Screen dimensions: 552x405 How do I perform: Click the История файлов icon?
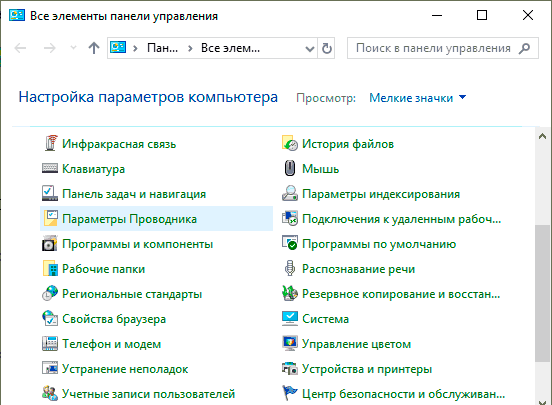click(x=290, y=143)
